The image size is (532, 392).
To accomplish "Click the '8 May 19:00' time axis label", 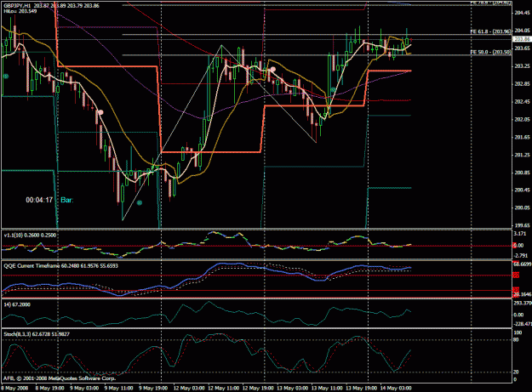I will [x=50, y=388].
